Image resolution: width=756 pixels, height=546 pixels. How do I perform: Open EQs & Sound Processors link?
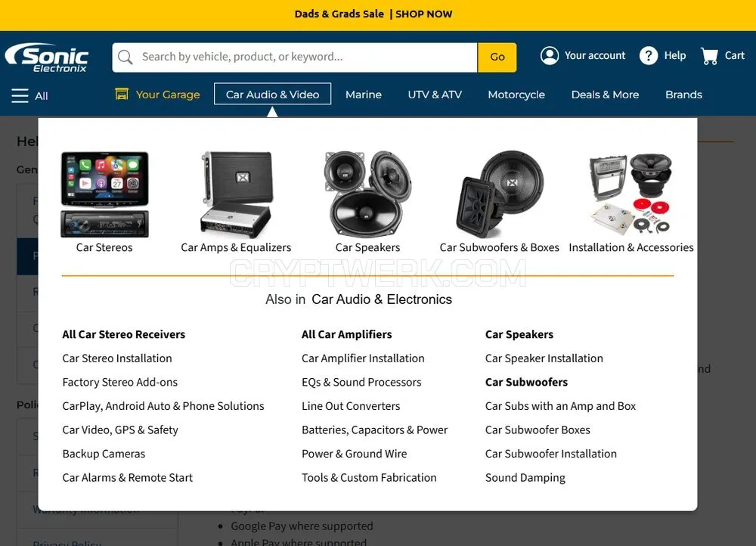point(361,382)
